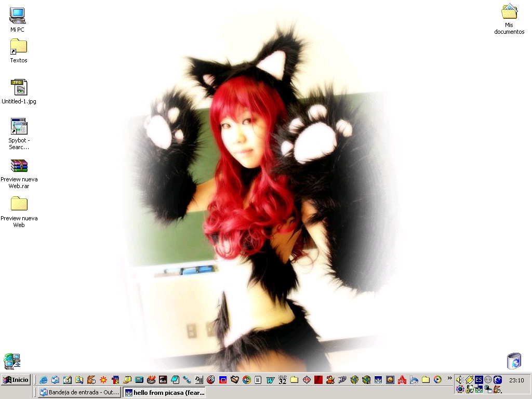Screen dimensions: 532x399
Task: Click the eye icon in quick launch
Action: pos(163,380)
